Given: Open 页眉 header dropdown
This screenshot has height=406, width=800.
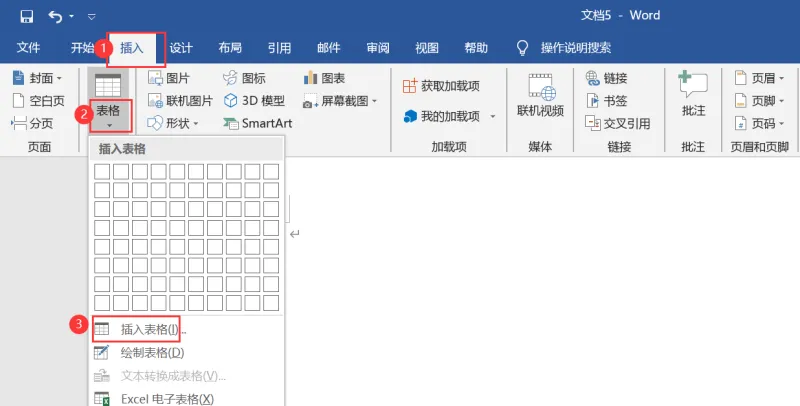Looking at the screenshot, I should click(759, 78).
